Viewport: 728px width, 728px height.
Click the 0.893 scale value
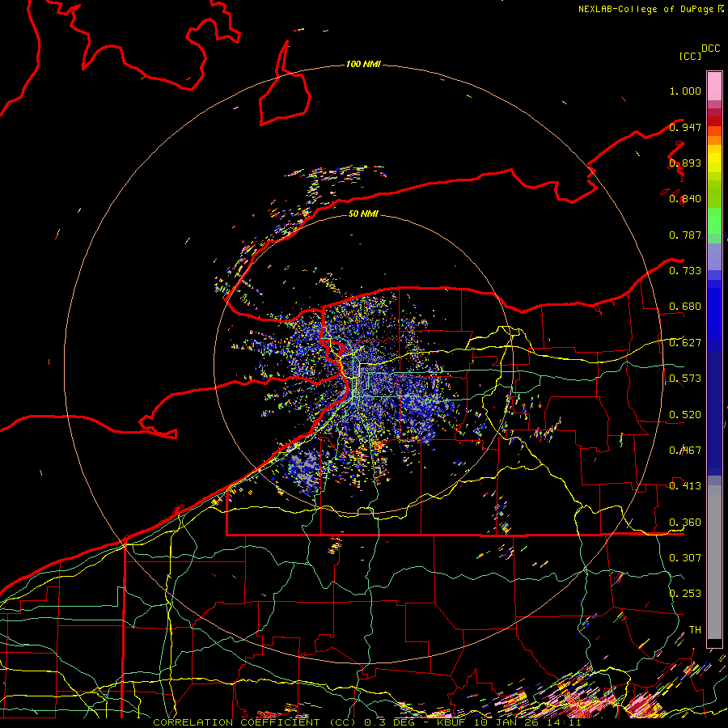tap(685, 163)
